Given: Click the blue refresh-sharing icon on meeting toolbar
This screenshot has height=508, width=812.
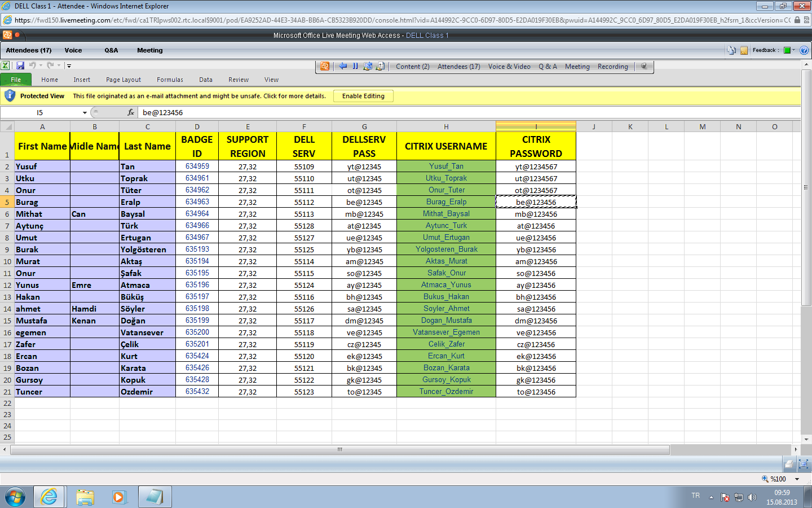Looking at the screenshot, I should pyautogui.click(x=368, y=66).
